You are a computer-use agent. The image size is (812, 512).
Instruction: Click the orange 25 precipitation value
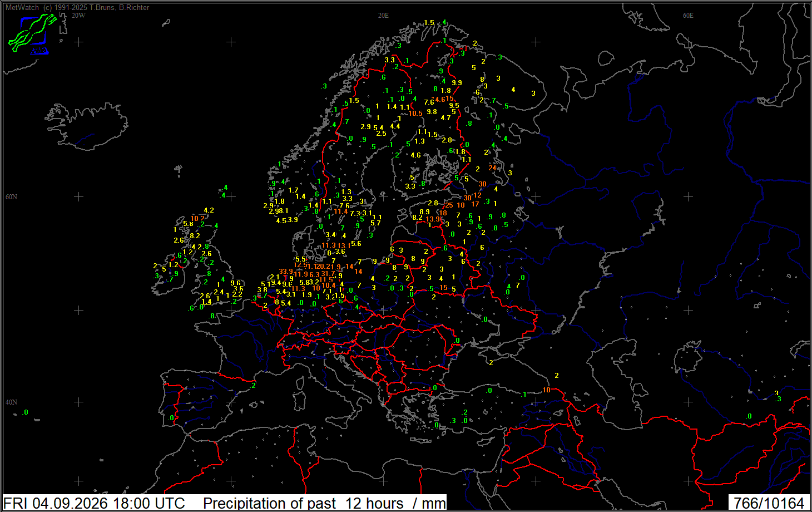(449, 205)
